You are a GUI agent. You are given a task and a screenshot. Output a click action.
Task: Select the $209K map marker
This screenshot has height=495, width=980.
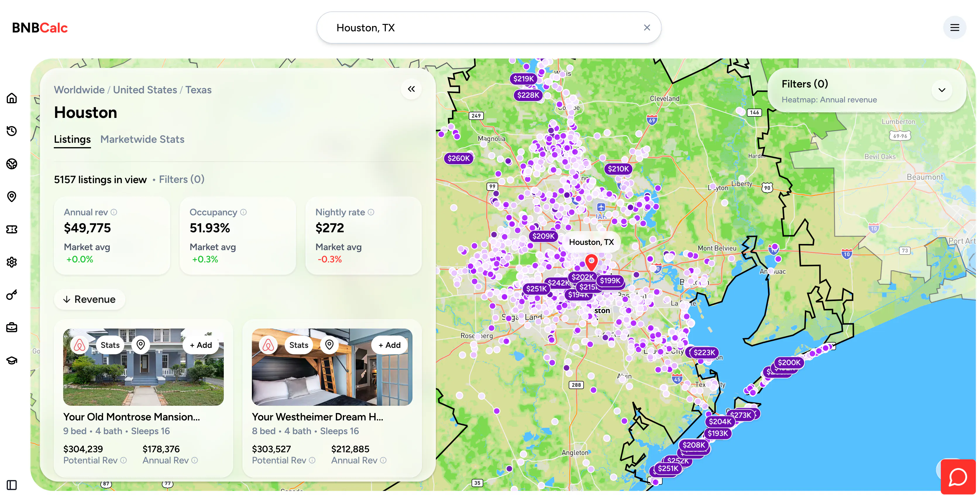543,236
